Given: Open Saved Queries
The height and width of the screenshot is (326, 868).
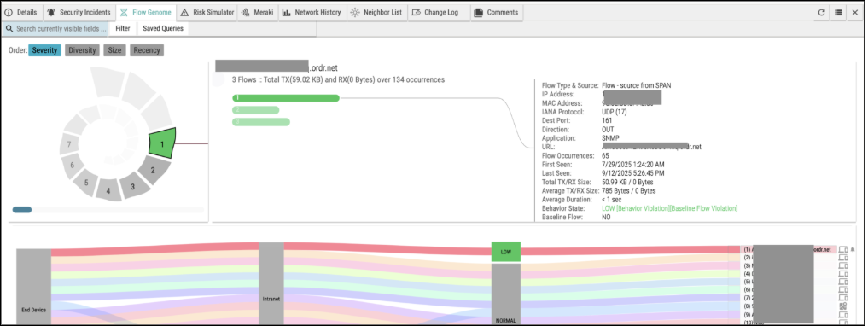Looking at the screenshot, I should click(163, 29).
